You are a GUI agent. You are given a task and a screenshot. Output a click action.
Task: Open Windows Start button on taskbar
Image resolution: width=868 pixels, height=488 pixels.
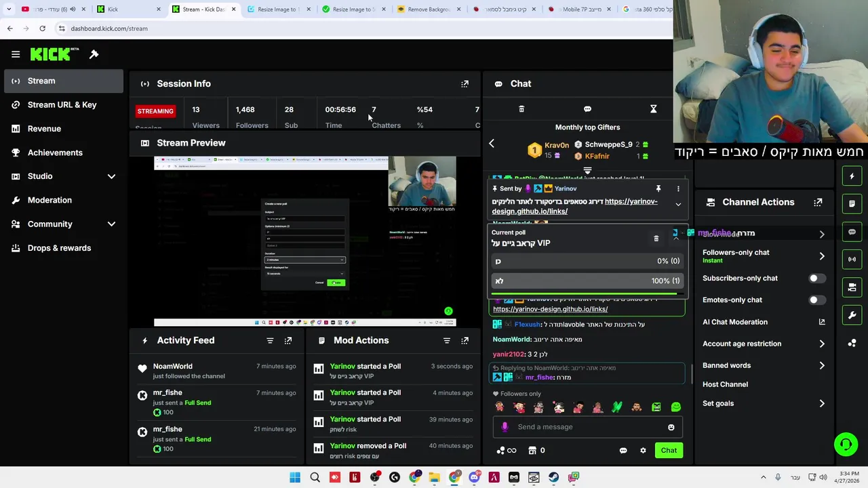(295, 478)
